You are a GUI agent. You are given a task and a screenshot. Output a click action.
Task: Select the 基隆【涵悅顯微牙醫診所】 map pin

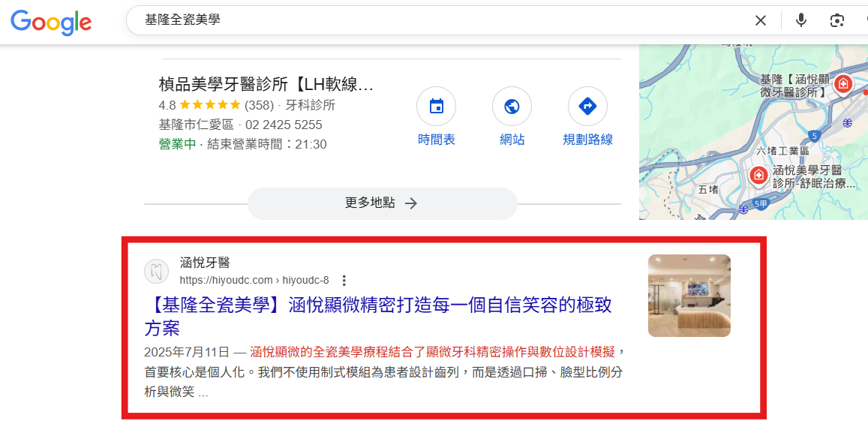point(843,84)
